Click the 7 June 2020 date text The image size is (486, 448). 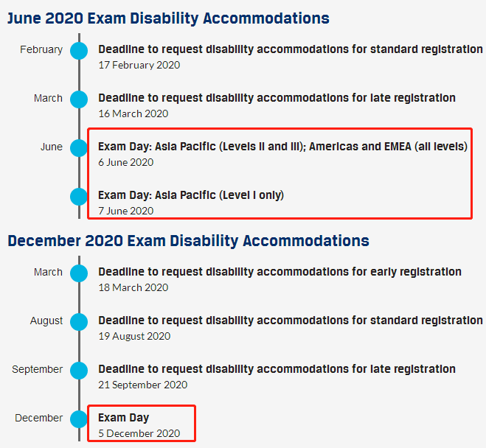pos(125,211)
